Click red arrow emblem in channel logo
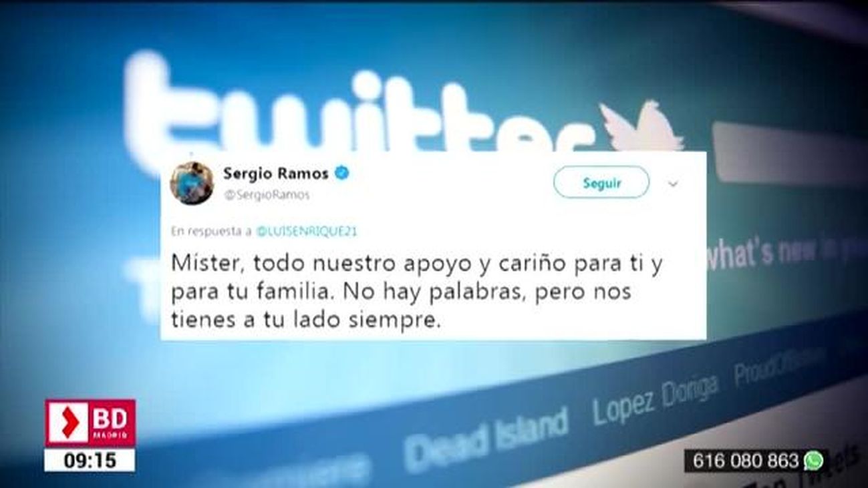 pos(67,423)
